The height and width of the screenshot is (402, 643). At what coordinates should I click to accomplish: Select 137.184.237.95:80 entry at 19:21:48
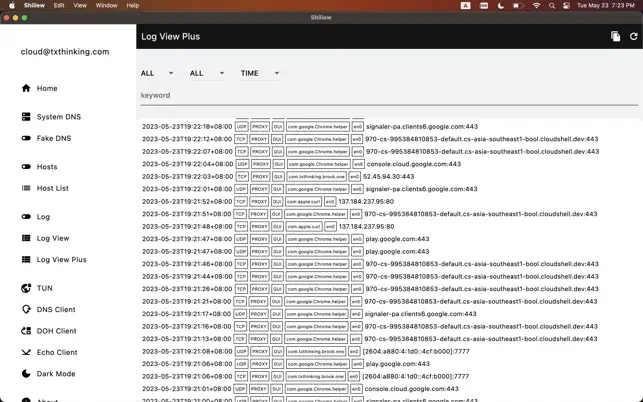(x=366, y=226)
